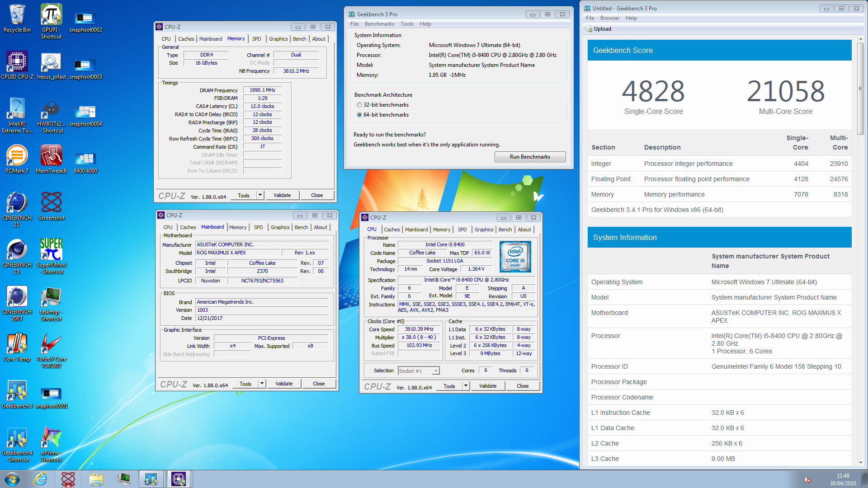Open the taskmgr Shortcut desktop icon

click(51, 304)
